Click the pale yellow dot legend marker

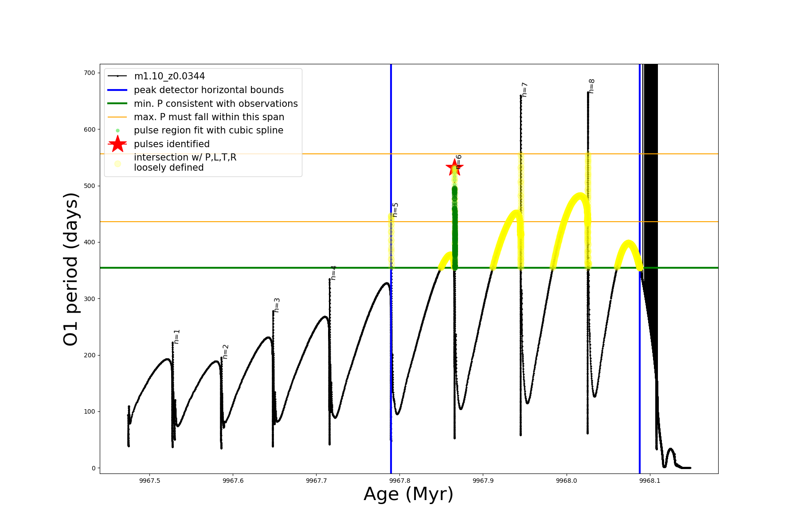click(117, 164)
